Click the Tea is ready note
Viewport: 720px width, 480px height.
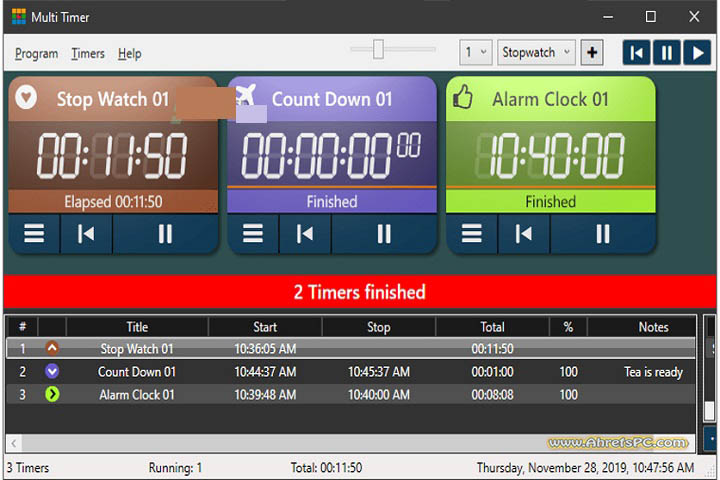[653, 372]
